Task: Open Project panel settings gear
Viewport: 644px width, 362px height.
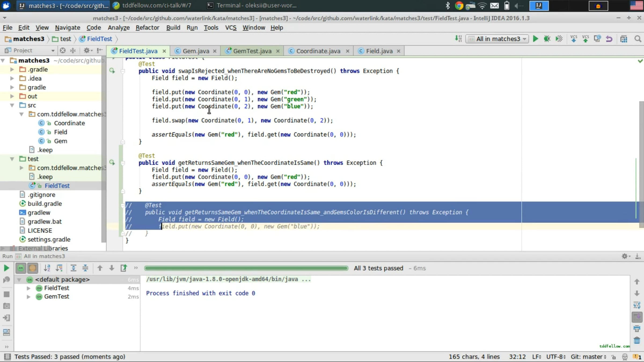Action: coord(88,50)
